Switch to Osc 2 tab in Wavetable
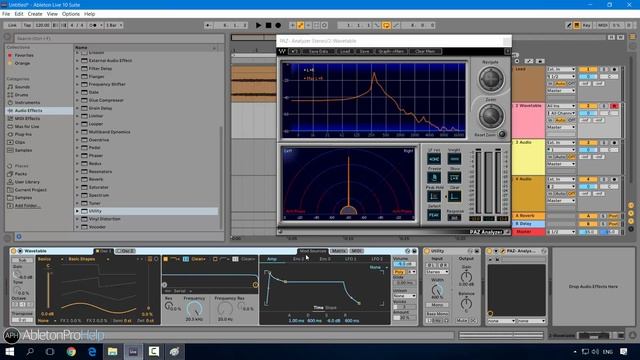Screen dimensions: 640x360 click(x=126, y=251)
